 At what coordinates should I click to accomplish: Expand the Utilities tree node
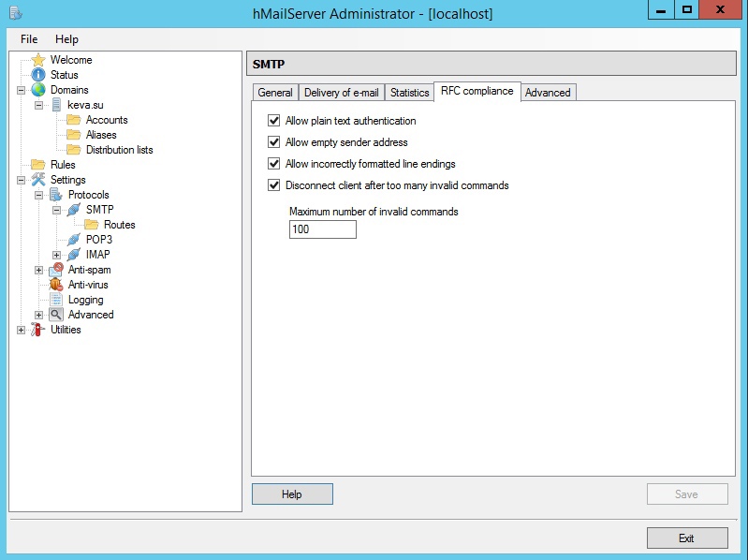[x=21, y=330]
